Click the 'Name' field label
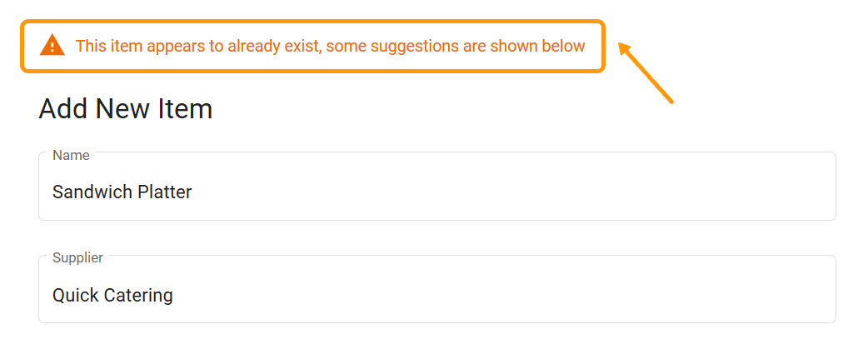868x349 pixels. (71, 155)
